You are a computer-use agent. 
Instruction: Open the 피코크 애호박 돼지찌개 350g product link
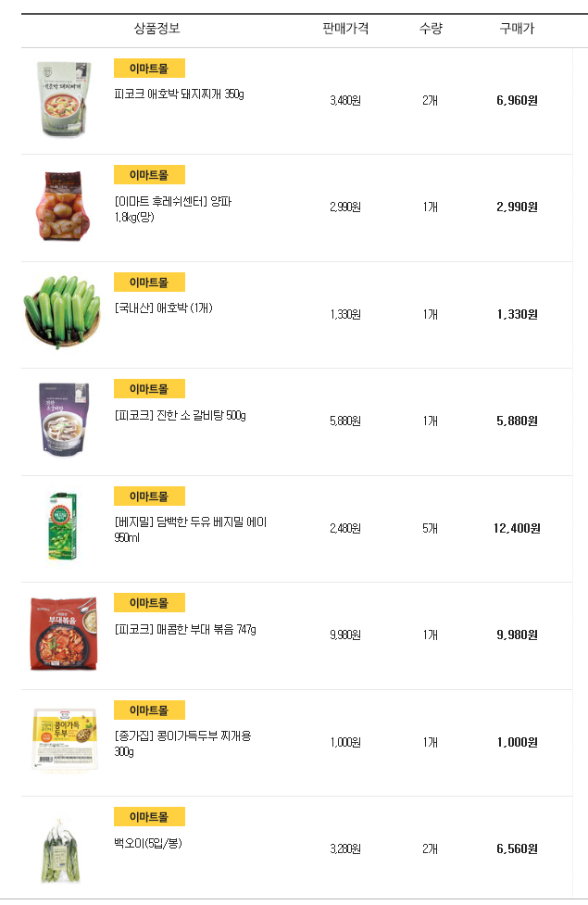point(179,94)
